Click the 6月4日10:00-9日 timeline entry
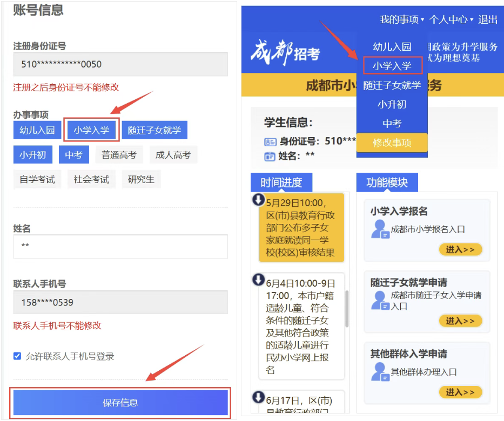 [x=301, y=326]
